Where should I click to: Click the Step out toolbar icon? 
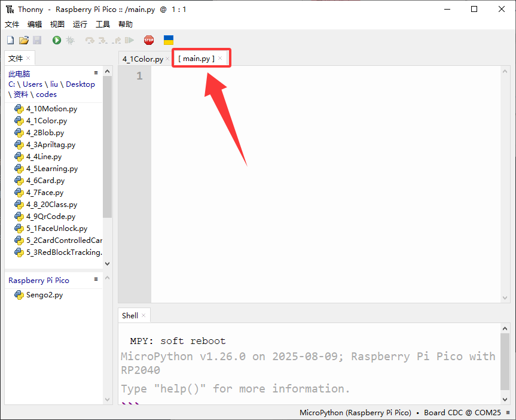116,40
